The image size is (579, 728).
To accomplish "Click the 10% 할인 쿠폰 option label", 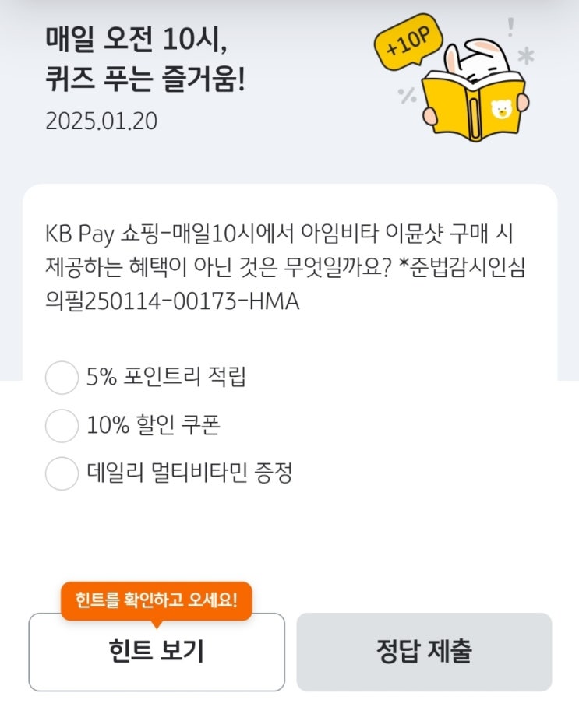I will coord(154,425).
